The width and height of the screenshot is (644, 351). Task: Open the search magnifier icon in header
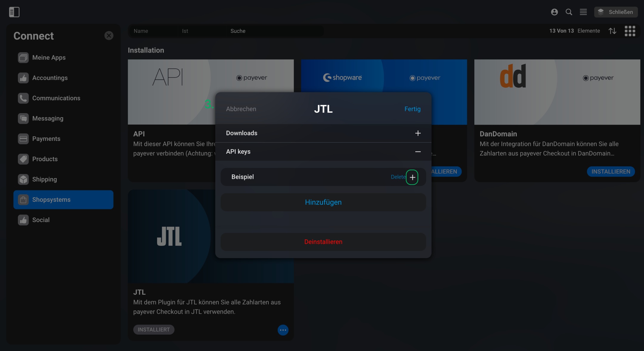569,12
